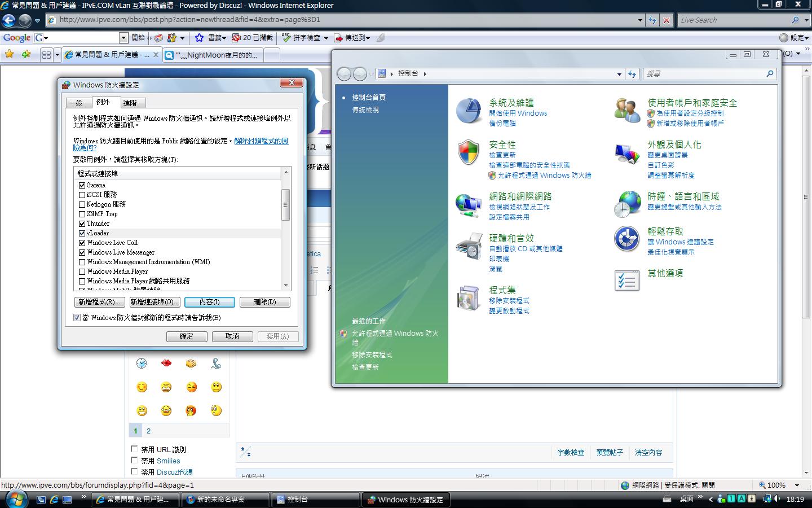Enable the Netlogon 服務 exception checkbox

82,204
